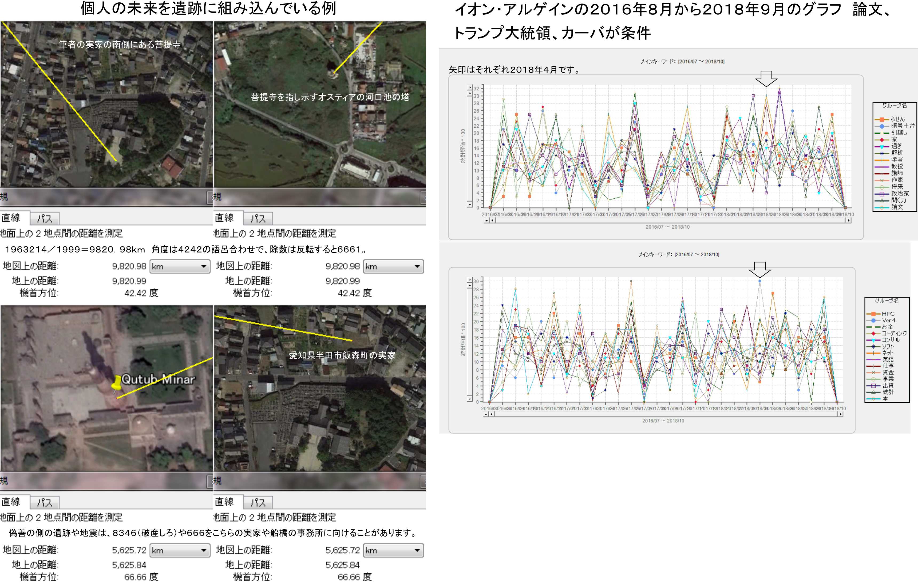Screen dimensions: 918x588
Task: Switch to パス tab below Qutub Minar image
Action: point(45,502)
